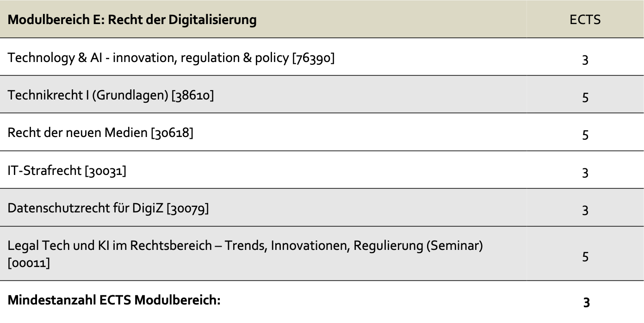Image resolution: width=644 pixels, height=323 pixels.
Task: Click the ECTS column header
Action: pos(585,20)
